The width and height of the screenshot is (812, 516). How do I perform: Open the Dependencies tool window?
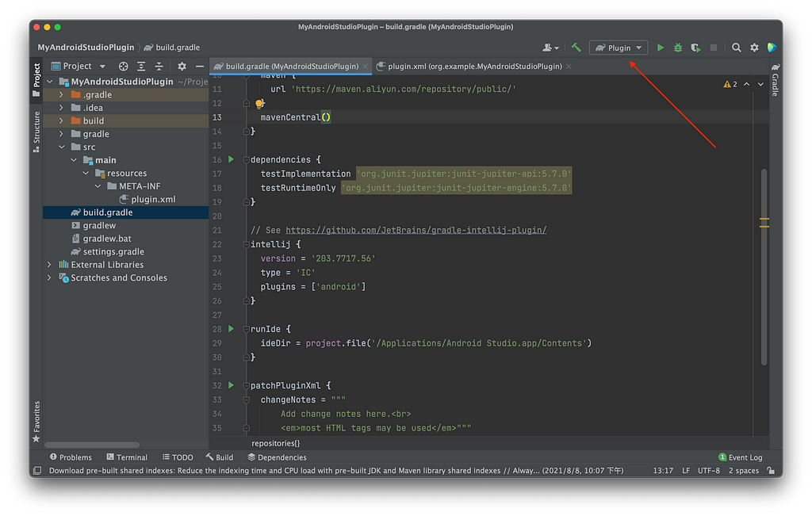pyautogui.click(x=277, y=457)
